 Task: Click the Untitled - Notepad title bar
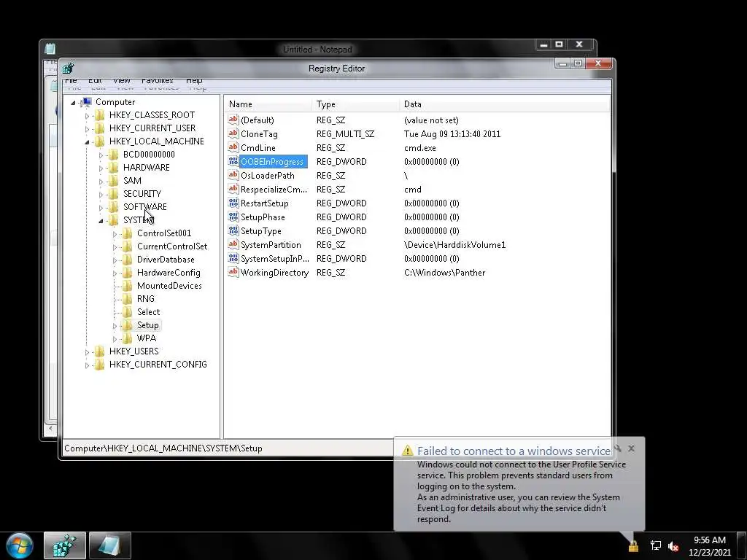click(x=318, y=49)
